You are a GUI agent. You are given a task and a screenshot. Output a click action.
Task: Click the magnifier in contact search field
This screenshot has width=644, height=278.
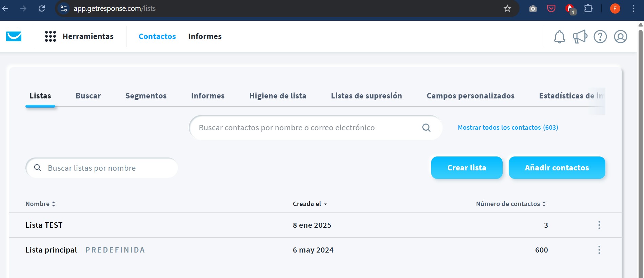pyautogui.click(x=426, y=128)
